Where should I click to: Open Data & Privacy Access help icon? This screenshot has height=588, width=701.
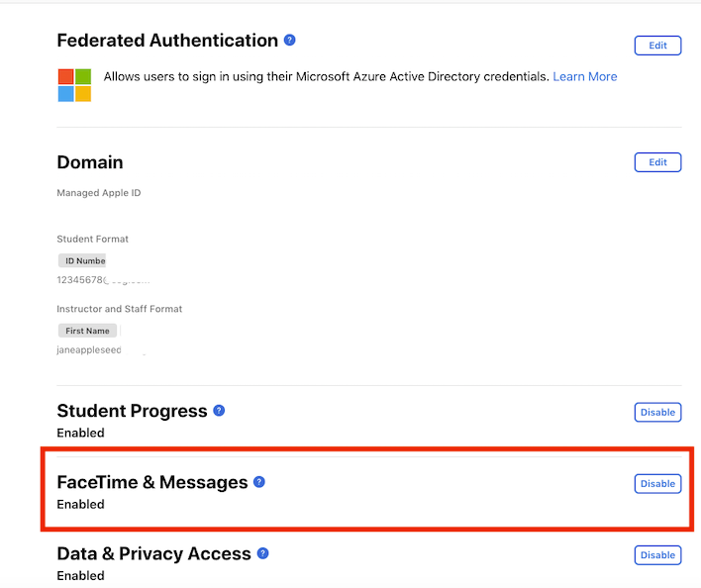[263, 553]
